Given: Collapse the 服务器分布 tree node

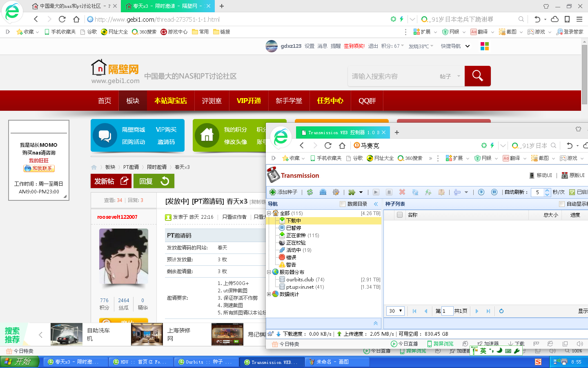Looking at the screenshot, I should 269,272.
